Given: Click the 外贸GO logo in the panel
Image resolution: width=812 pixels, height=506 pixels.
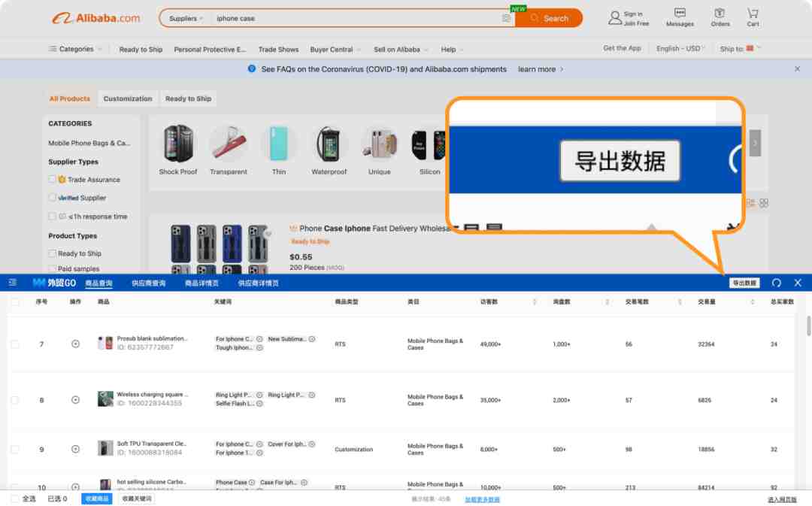Looking at the screenshot, I should click(54, 283).
